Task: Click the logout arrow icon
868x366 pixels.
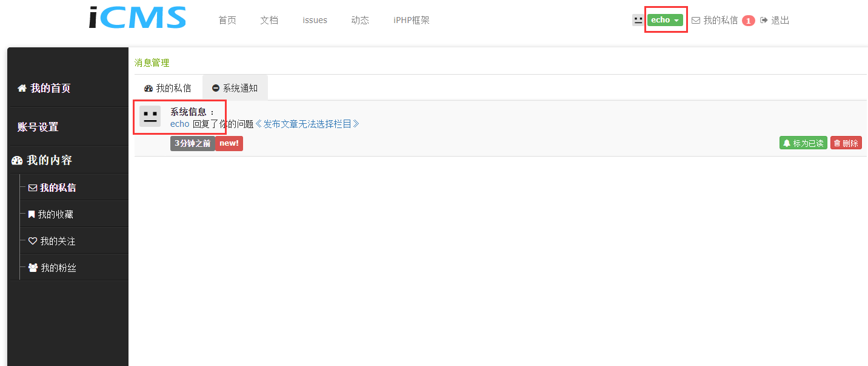Action: pos(764,20)
